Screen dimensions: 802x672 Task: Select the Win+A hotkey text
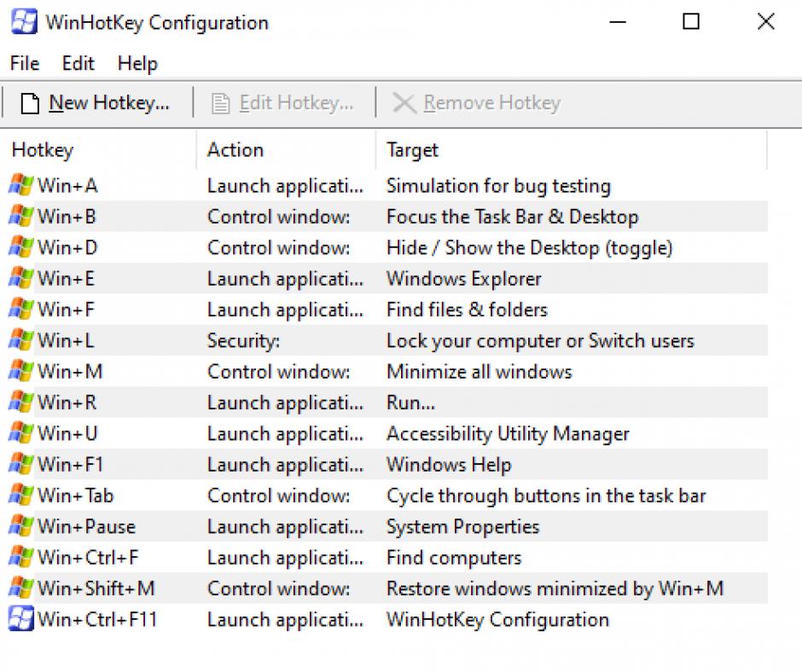(x=67, y=185)
